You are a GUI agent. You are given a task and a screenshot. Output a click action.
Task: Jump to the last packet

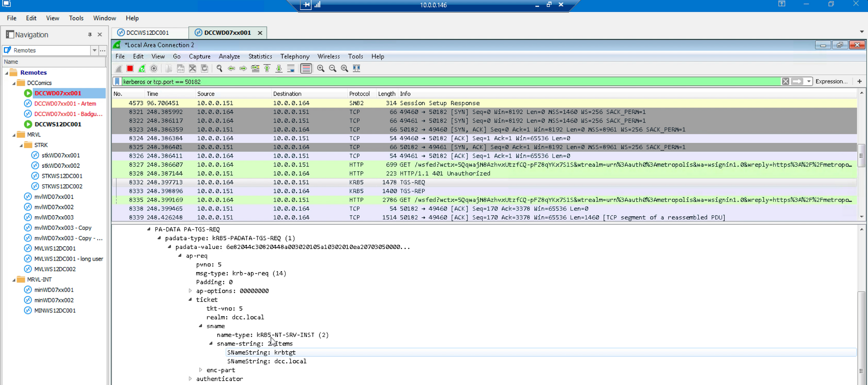click(279, 69)
